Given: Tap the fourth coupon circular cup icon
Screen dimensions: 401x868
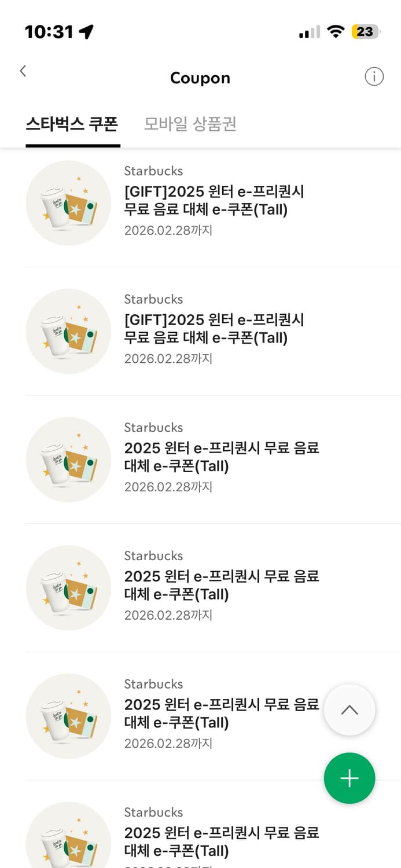Looking at the screenshot, I should 68,588.
